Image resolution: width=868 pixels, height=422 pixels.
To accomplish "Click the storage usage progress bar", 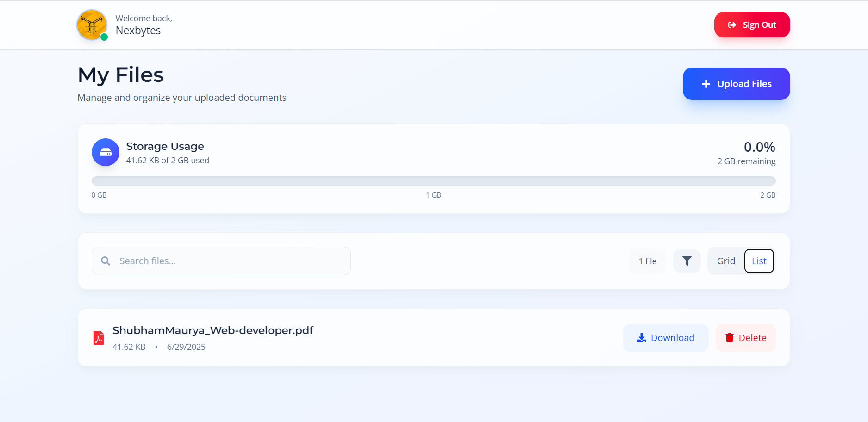I will (x=433, y=181).
